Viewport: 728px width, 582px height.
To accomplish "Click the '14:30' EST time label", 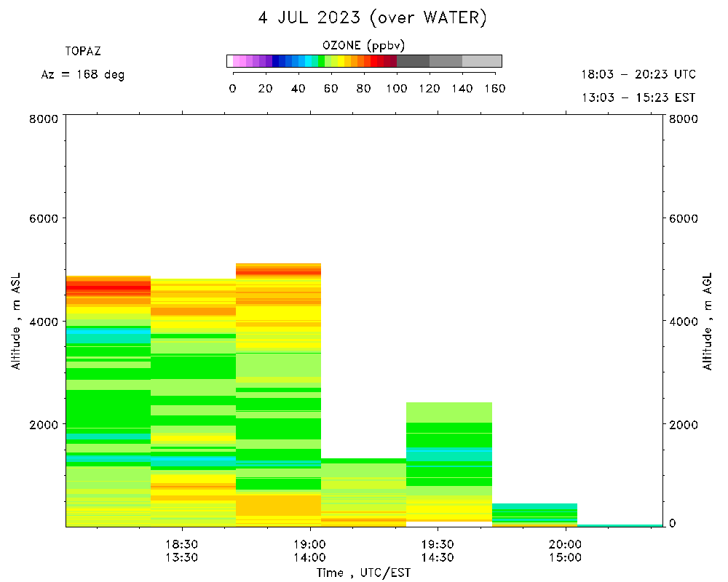I will coord(438,557).
